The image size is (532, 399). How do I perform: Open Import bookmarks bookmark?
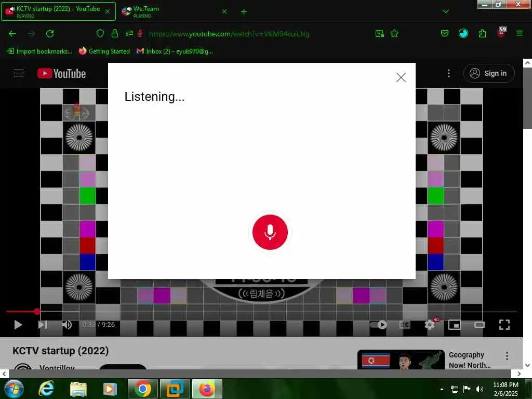(x=39, y=51)
